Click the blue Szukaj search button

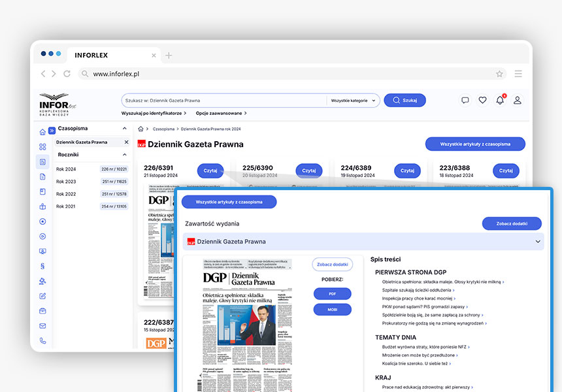[x=405, y=101]
